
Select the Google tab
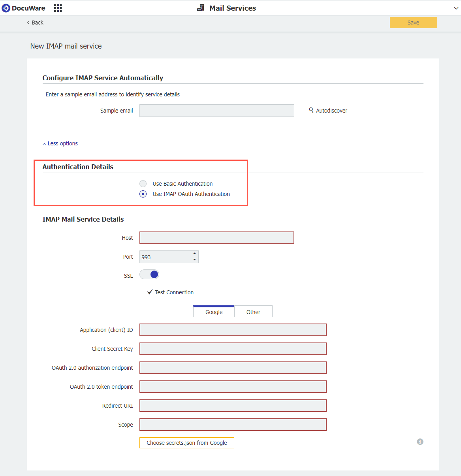[214, 312]
